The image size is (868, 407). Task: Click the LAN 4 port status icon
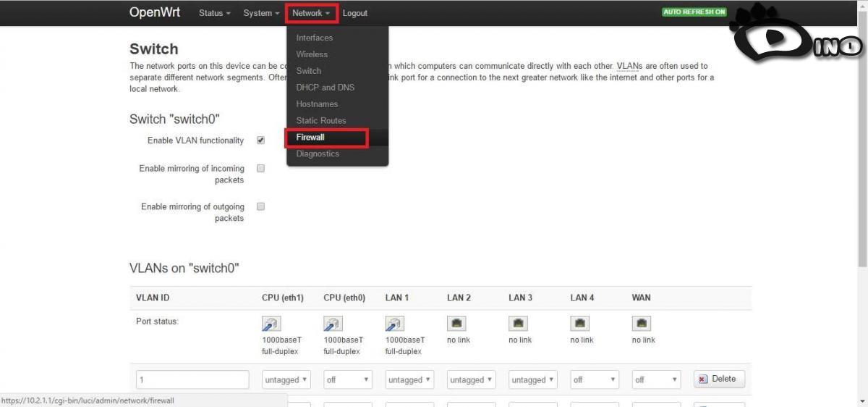[x=581, y=324]
